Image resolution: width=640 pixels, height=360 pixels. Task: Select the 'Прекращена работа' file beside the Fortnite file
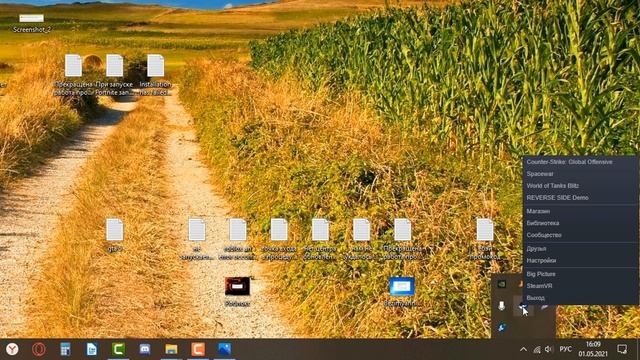(x=73, y=75)
